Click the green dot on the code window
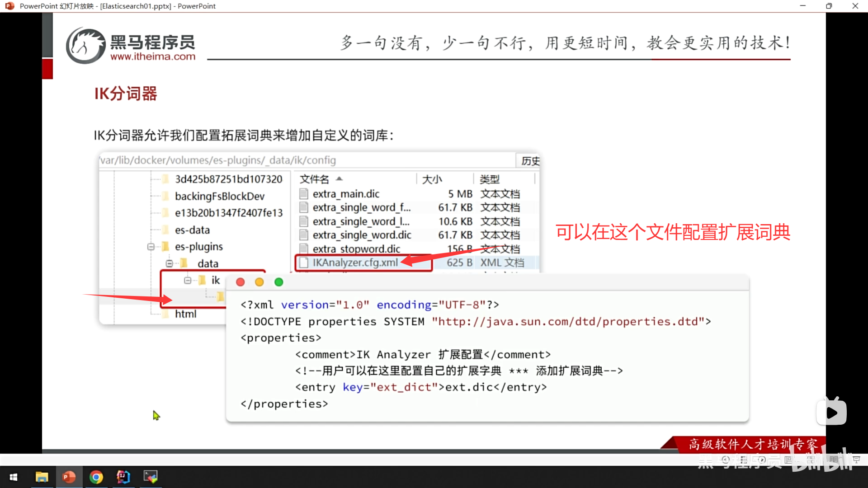The width and height of the screenshot is (868, 488). tap(279, 282)
